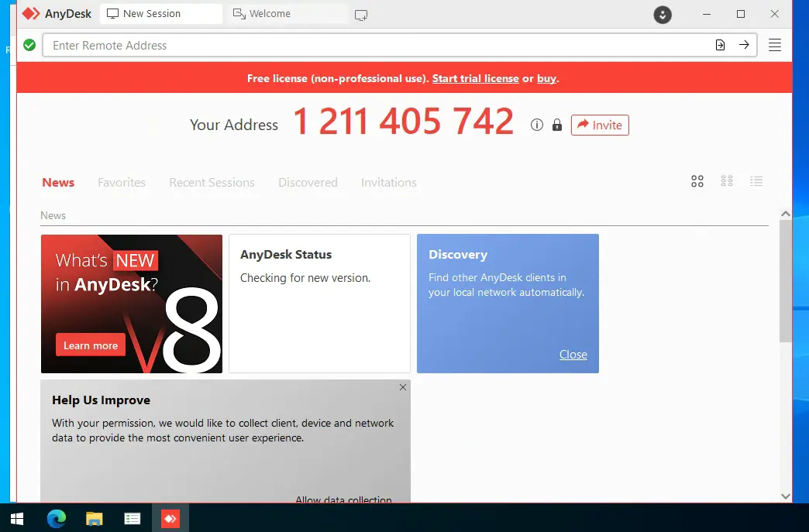The width and height of the screenshot is (809, 532).
Task: Click the scrollbar up arrow
Action: (785, 214)
